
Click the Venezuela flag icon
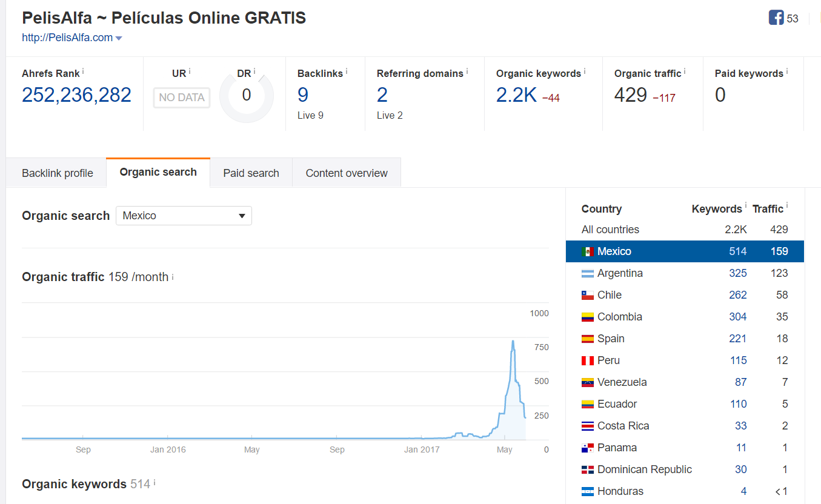pyautogui.click(x=587, y=382)
